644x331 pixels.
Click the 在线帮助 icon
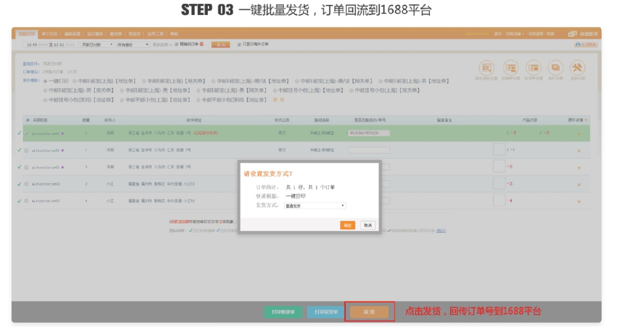[x=585, y=44]
